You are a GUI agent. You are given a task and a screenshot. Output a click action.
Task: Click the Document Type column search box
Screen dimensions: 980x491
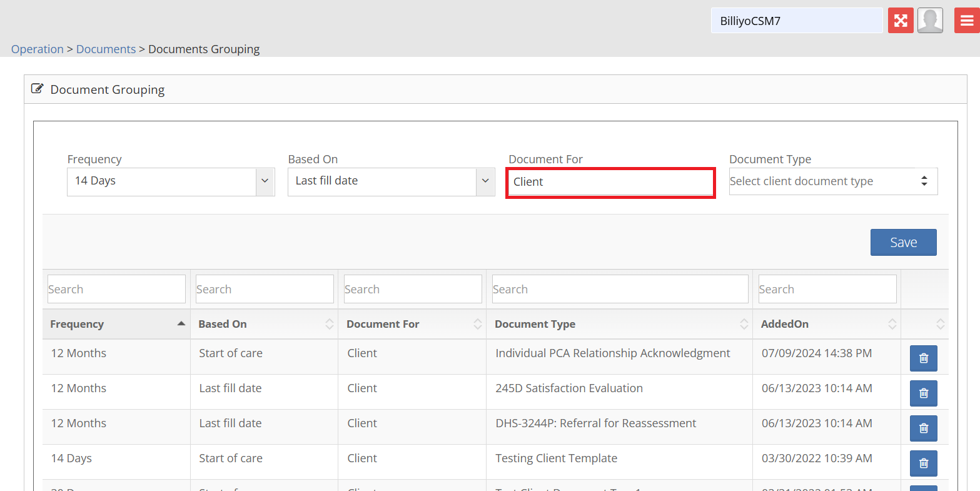(x=620, y=289)
